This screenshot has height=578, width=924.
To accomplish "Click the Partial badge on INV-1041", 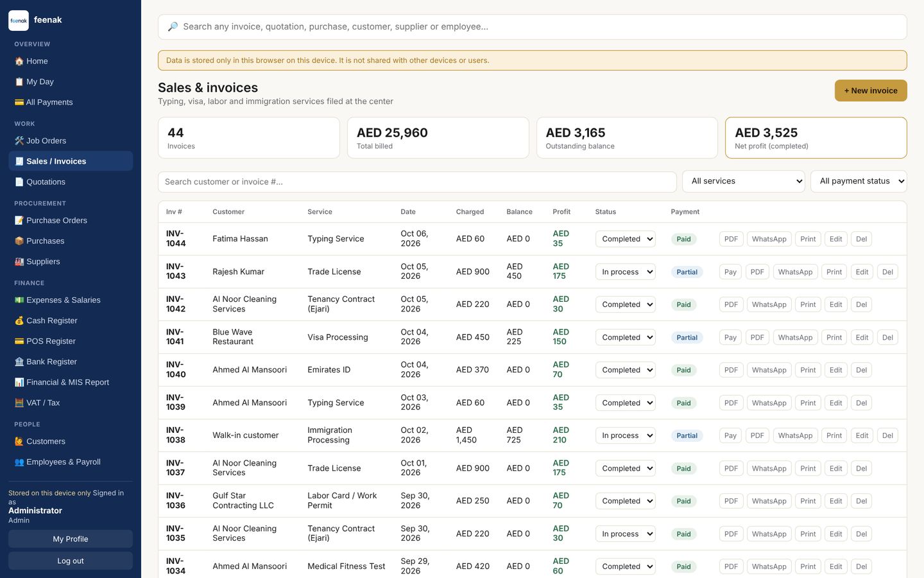I will pos(687,337).
